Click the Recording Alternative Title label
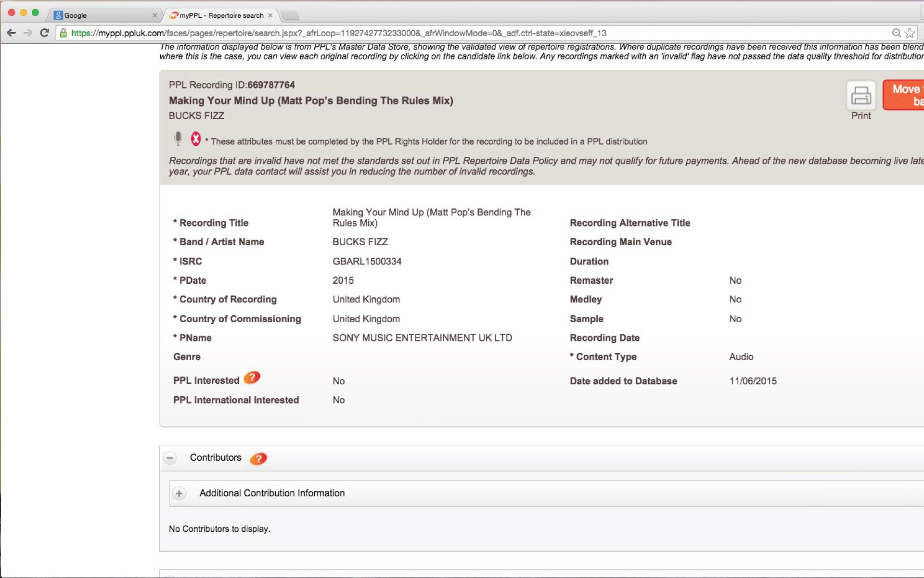The height and width of the screenshot is (578, 924). pyautogui.click(x=630, y=223)
